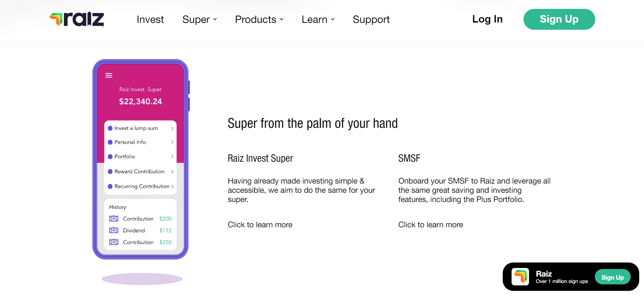Click the Contribution $350 history icon

tap(114, 242)
